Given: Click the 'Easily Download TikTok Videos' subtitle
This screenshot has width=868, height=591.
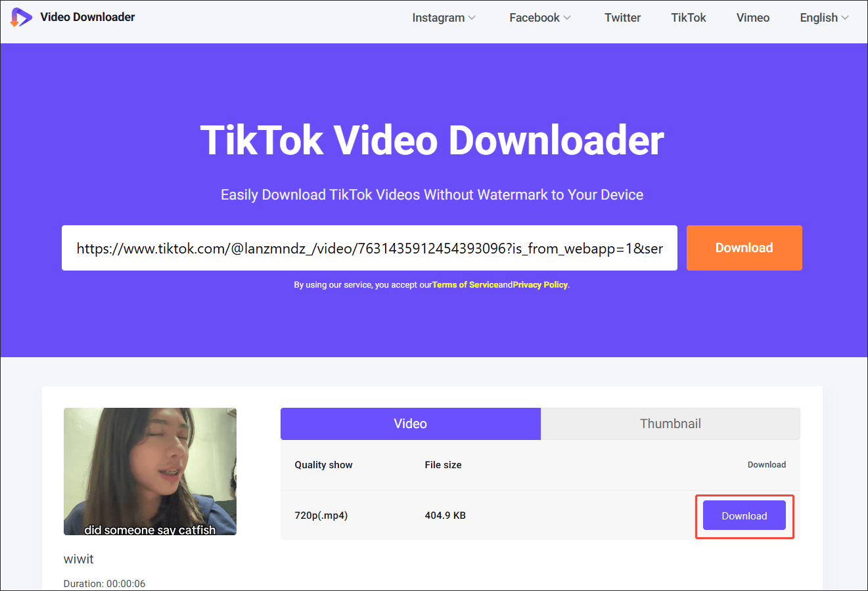Looking at the screenshot, I should pos(432,195).
